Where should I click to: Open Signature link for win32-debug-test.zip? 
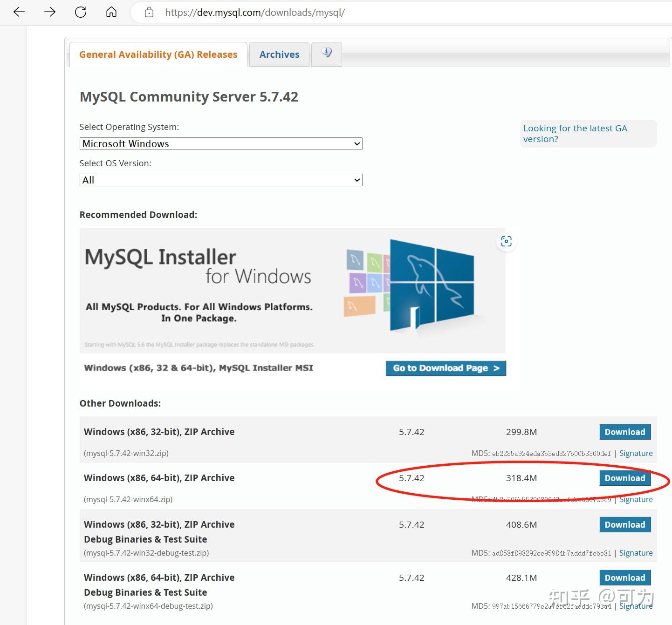[636, 553]
